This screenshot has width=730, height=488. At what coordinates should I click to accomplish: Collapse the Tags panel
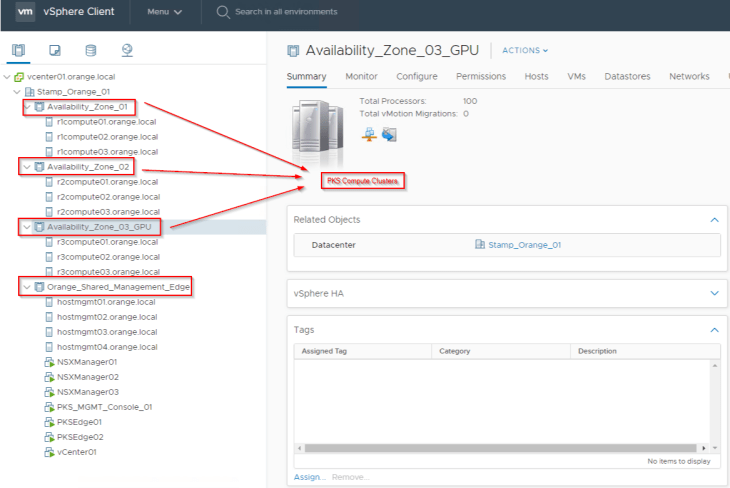713,329
